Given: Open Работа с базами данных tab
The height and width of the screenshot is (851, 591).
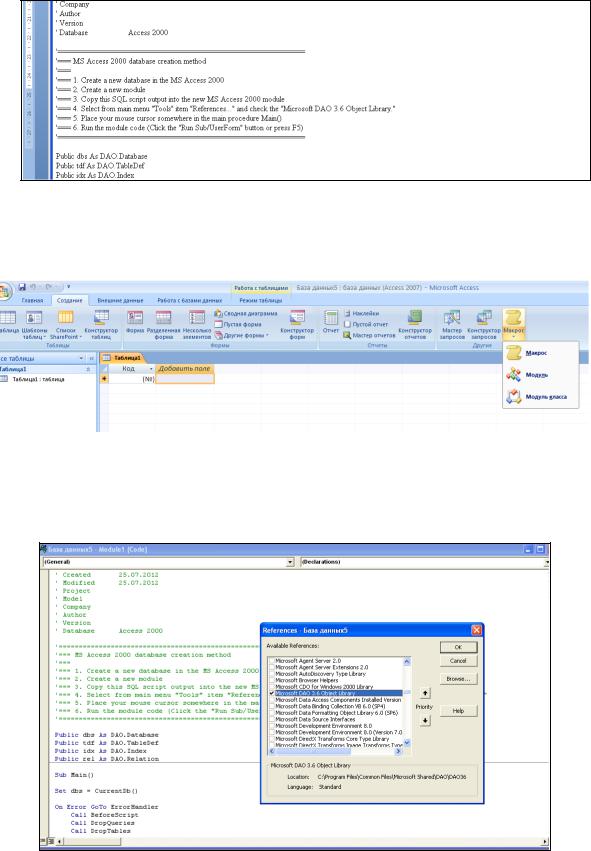Looking at the screenshot, I should coord(189,300).
